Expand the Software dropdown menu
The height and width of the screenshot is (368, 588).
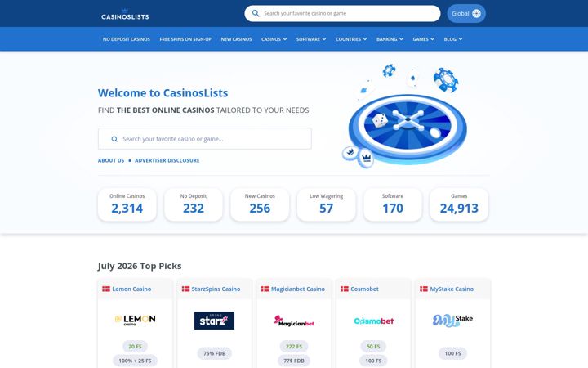pos(311,39)
